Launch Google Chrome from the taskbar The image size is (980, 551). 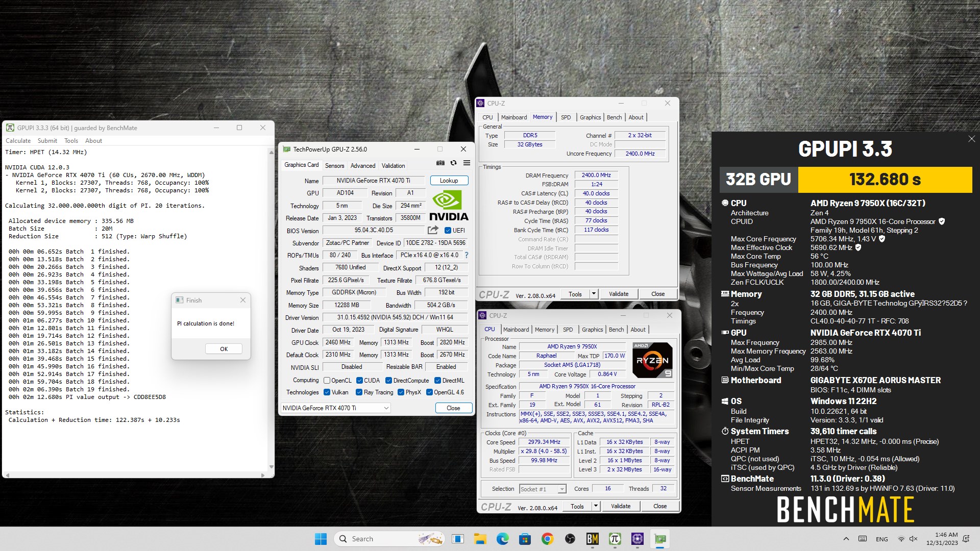pyautogui.click(x=547, y=539)
